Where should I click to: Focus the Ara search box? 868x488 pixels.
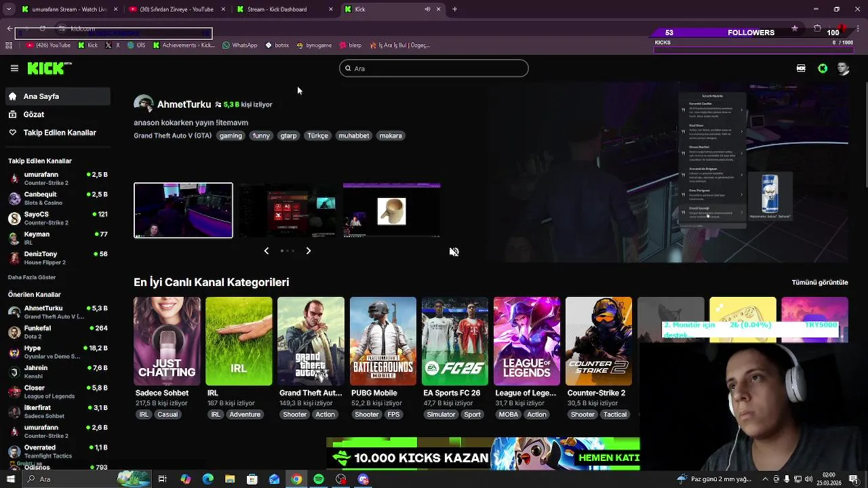click(x=434, y=68)
